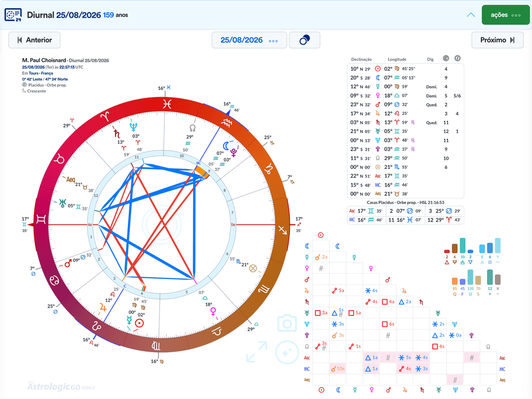Select the green Mercury glyph in the chart wheel

pos(129,320)
